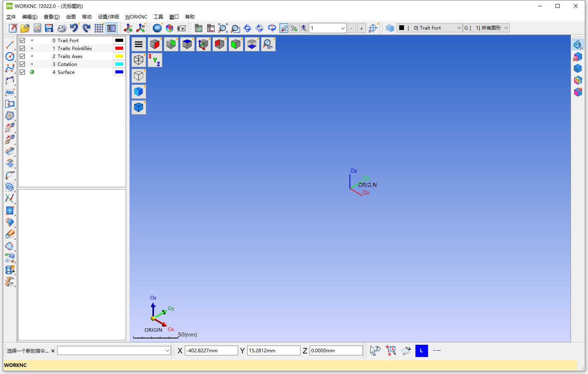Screen dimensions: 588x374
Task: Click the black Trait Fort color swatch
Action: pos(119,40)
